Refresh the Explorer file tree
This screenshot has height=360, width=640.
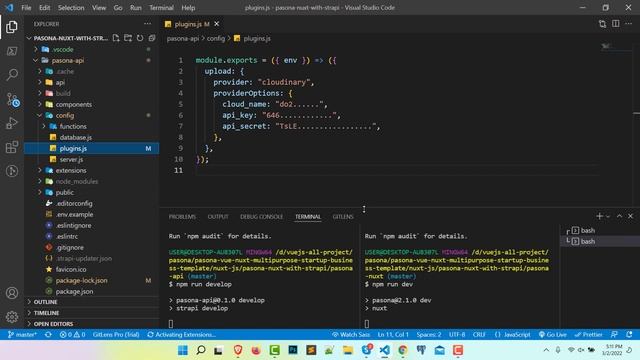click(x=140, y=38)
